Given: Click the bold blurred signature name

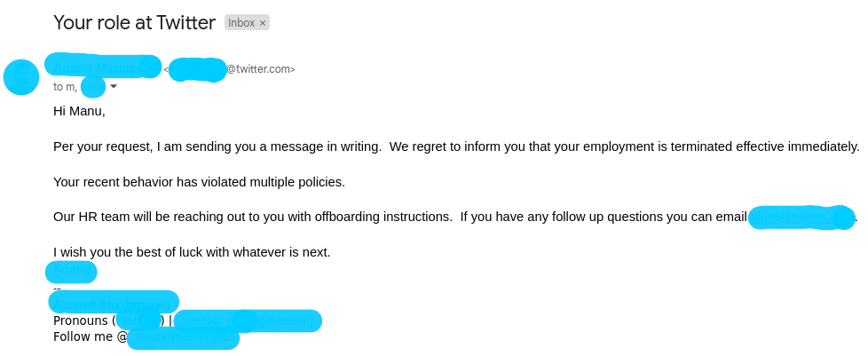Looking at the screenshot, I should pos(114,303).
